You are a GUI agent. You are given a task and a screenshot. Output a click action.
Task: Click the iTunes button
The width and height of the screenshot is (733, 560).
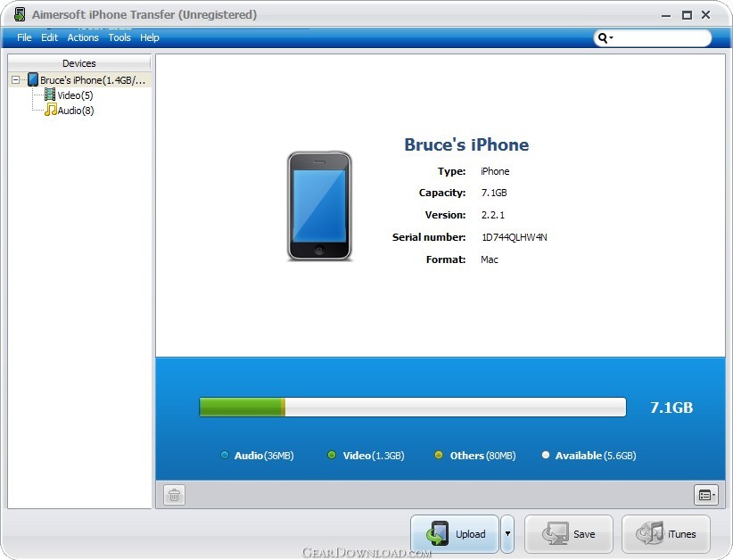coord(666,534)
